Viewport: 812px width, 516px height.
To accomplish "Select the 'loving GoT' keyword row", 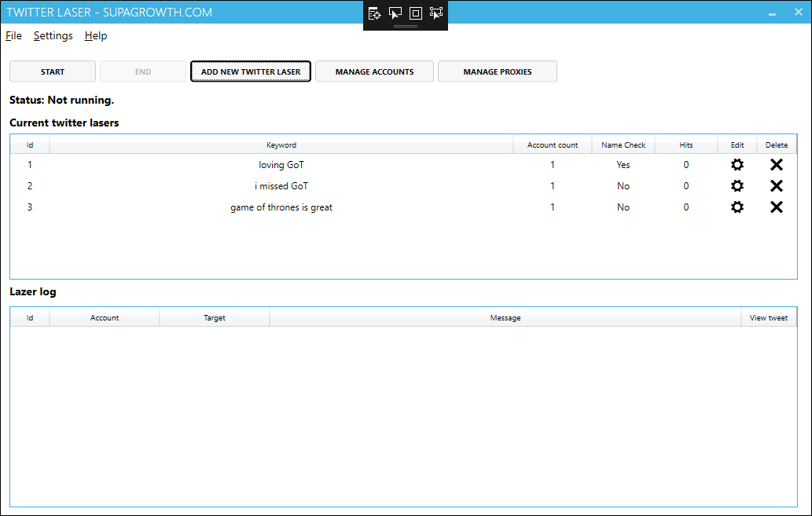I will [x=403, y=165].
